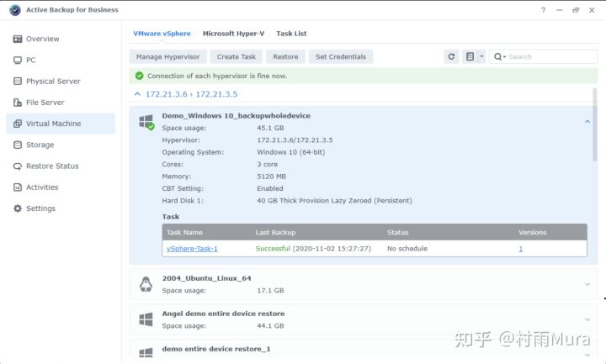Click the 45.1 GB space usage value
The width and height of the screenshot is (606, 364).
point(270,128)
